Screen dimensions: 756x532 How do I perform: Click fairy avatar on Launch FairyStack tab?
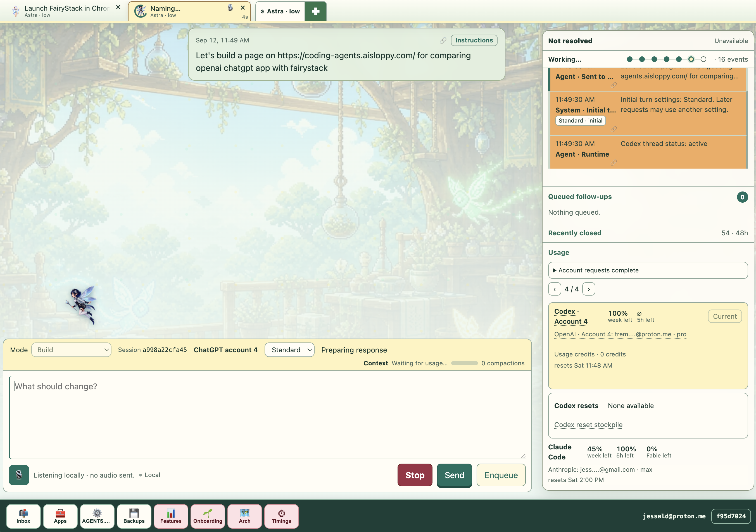(15, 11)
